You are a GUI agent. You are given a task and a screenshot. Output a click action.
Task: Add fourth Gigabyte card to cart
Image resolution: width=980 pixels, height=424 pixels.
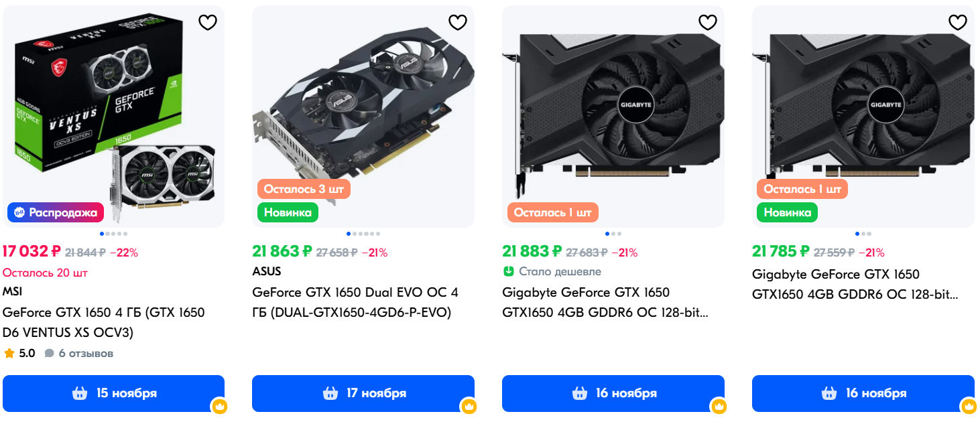(x=863, y=393)
